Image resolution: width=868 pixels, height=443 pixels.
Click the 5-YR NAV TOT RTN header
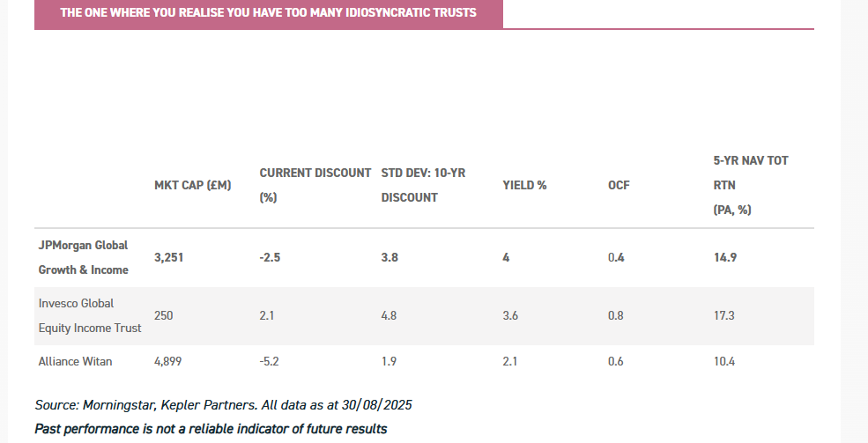[738, 186]
